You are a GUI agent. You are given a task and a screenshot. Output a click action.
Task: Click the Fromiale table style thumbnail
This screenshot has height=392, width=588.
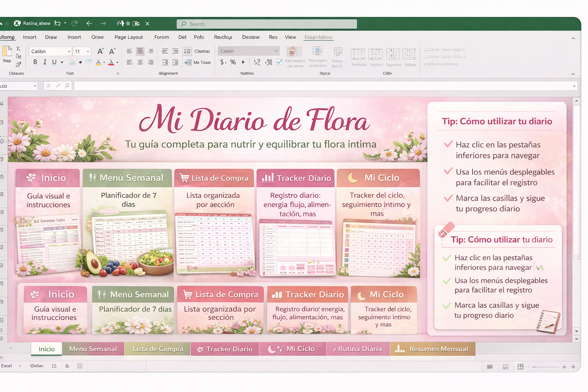358,54
